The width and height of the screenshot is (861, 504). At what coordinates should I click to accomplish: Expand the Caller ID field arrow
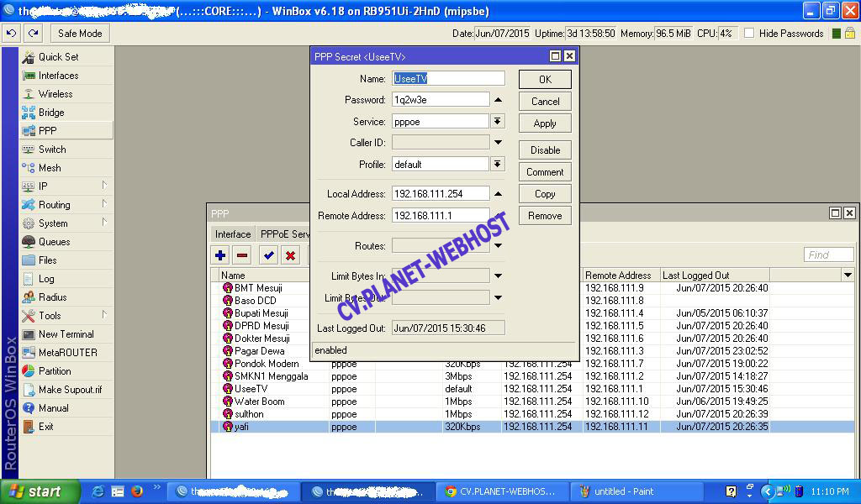(498, 143)
